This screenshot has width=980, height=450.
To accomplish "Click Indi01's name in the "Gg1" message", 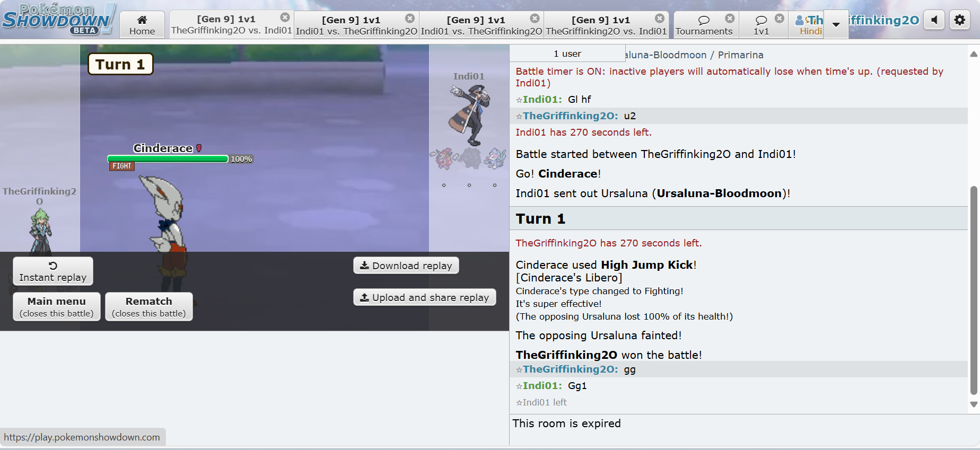I will tap(542, 385).
